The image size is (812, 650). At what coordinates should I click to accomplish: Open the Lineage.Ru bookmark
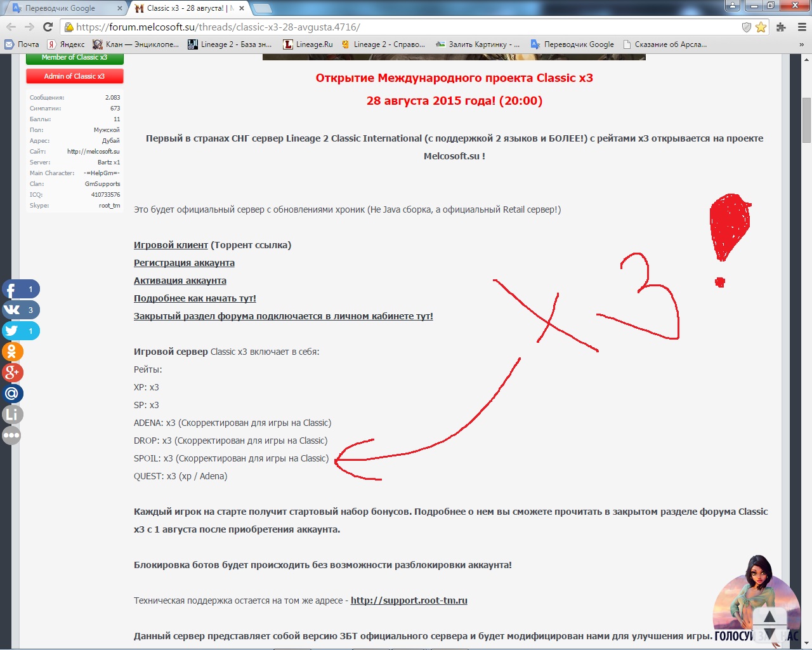point(308,44)
